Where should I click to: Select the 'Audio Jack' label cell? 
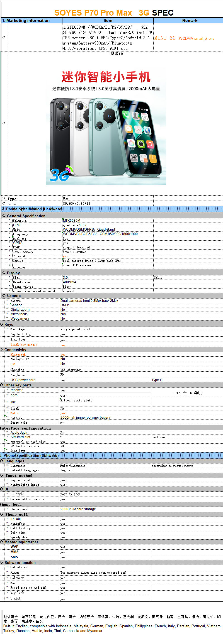(35, 433)
